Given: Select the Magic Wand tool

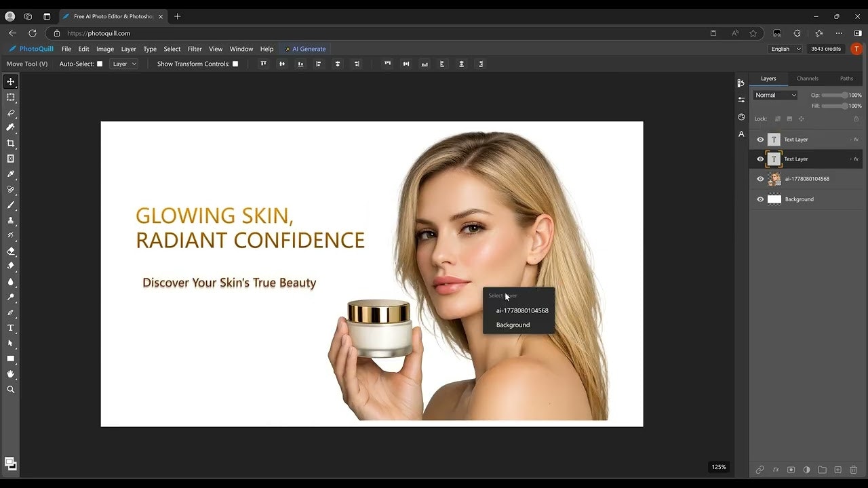Looking at the screenshot, I should click(x=10, y=127).
